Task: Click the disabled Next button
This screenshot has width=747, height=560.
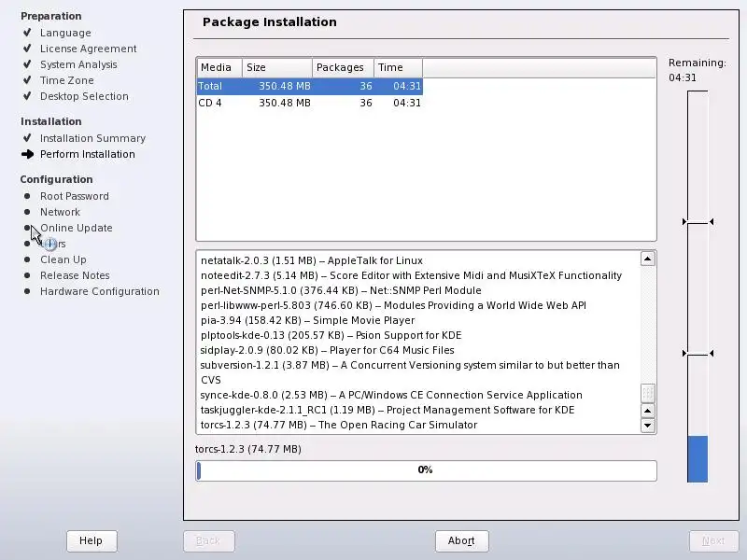Action: (x=713, y=540)
